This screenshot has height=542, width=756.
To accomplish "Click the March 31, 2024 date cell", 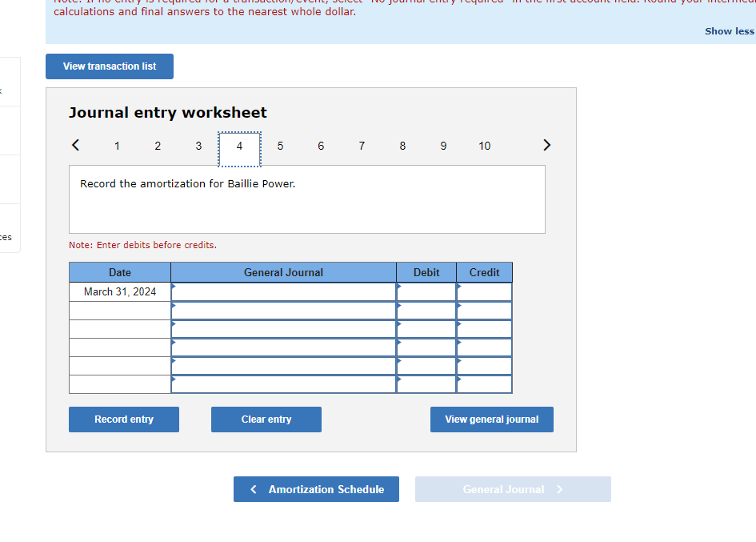I will pos(118,291).
